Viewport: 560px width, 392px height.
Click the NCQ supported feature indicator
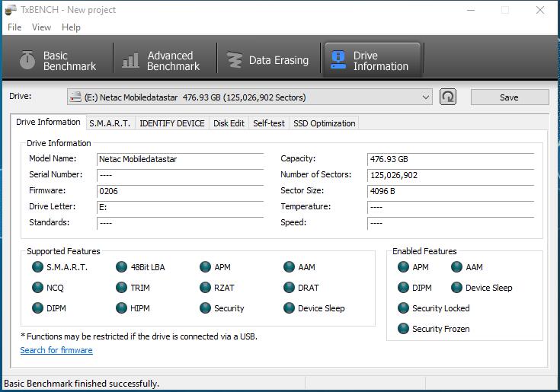pyautogui.click(x=37, y=288)
